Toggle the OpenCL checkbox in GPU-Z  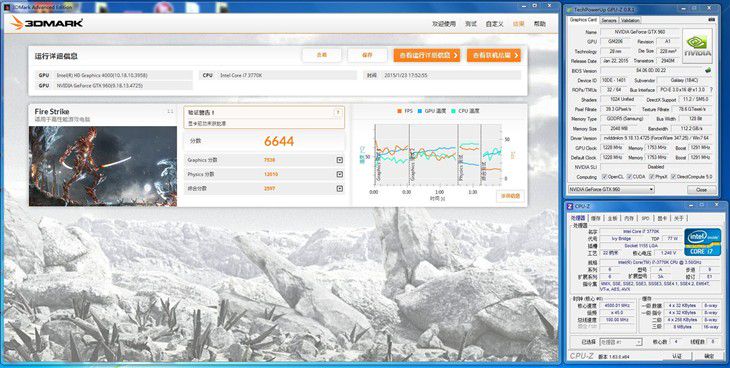[604, 177]
